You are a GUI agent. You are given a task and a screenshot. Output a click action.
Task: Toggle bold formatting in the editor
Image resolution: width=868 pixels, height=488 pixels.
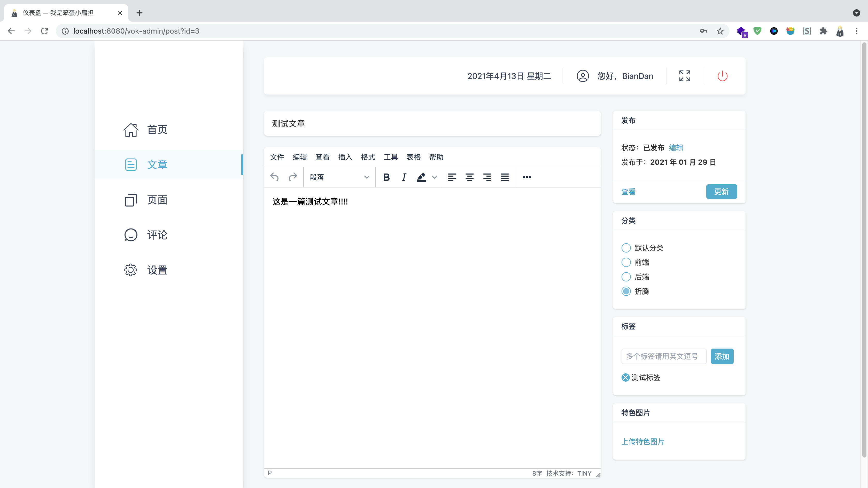click(386, 177)
